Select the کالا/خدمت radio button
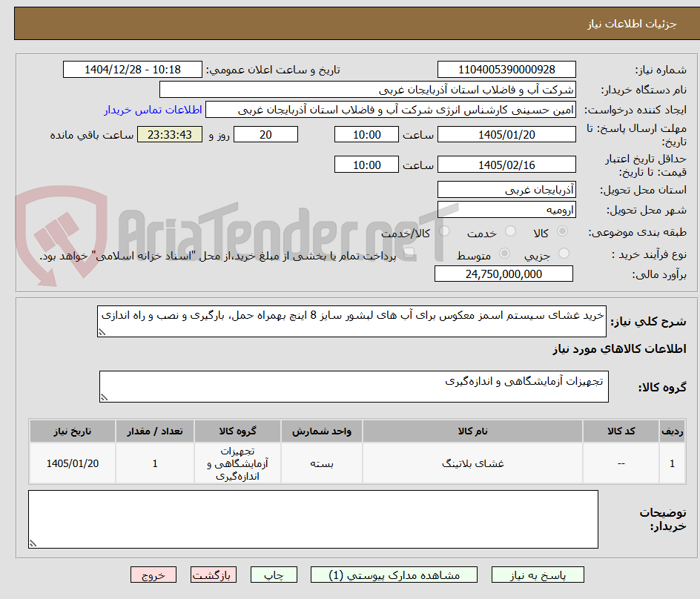 444,231
